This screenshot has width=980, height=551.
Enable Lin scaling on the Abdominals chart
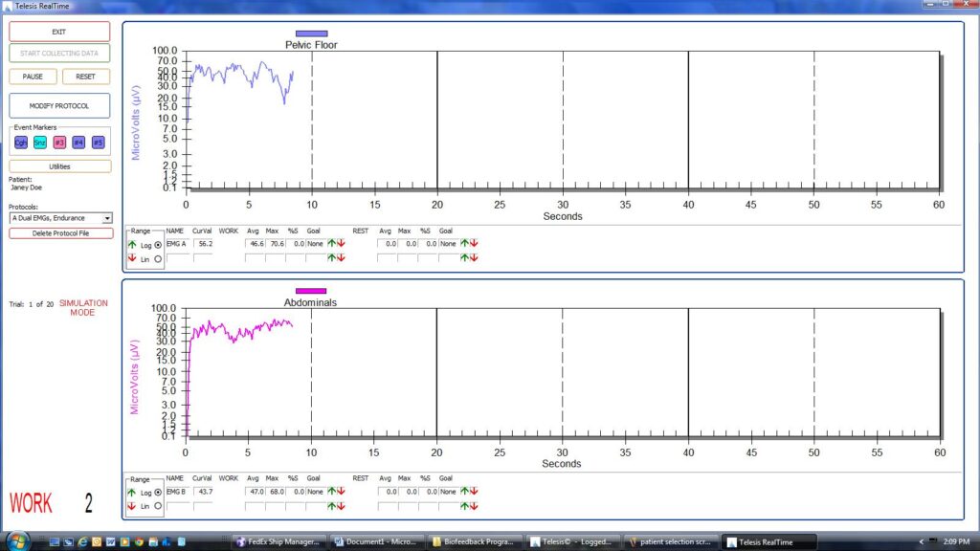[159, 507]
